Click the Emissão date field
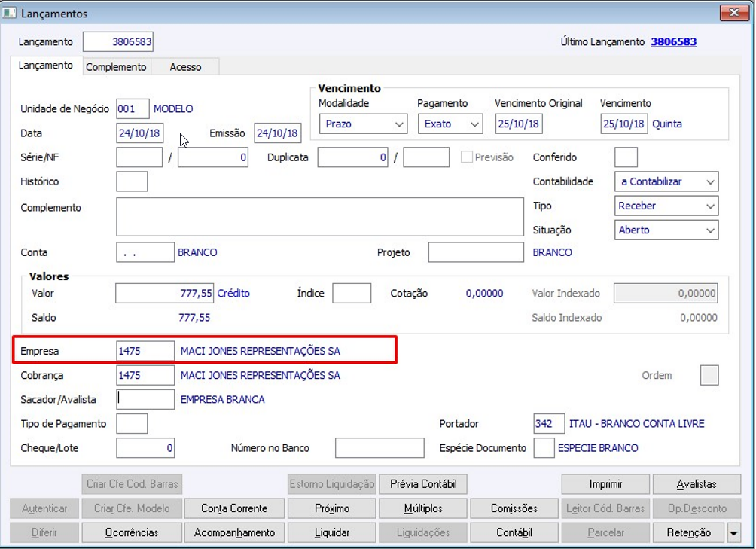 pyautogui.click(x=278, y=133)
